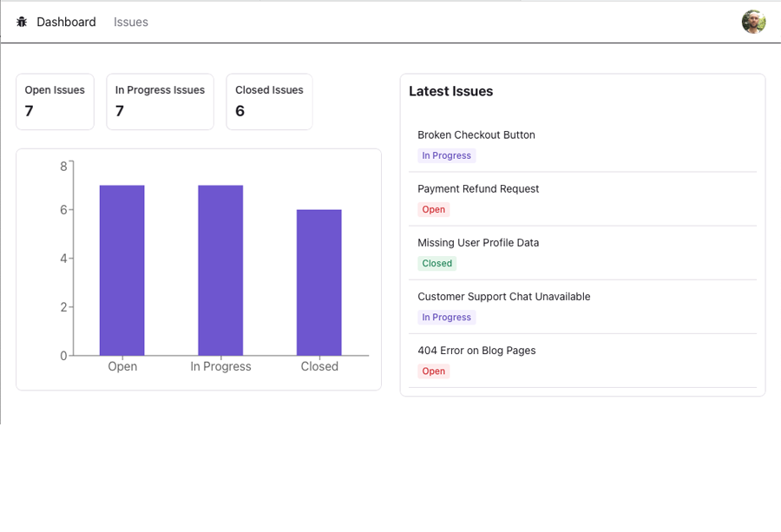Viewport: 781px width, 532px height.
Task: Open the Payment Refund Request issue
Action: point(478,189)
